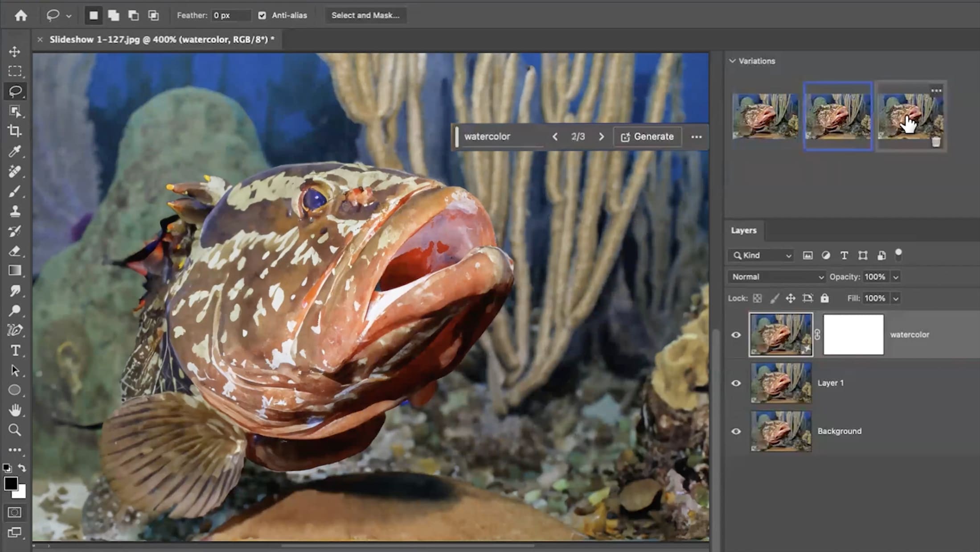Go to previous variation arrow
The width and height of the screenshot is (980, 552).
point(555,137)
